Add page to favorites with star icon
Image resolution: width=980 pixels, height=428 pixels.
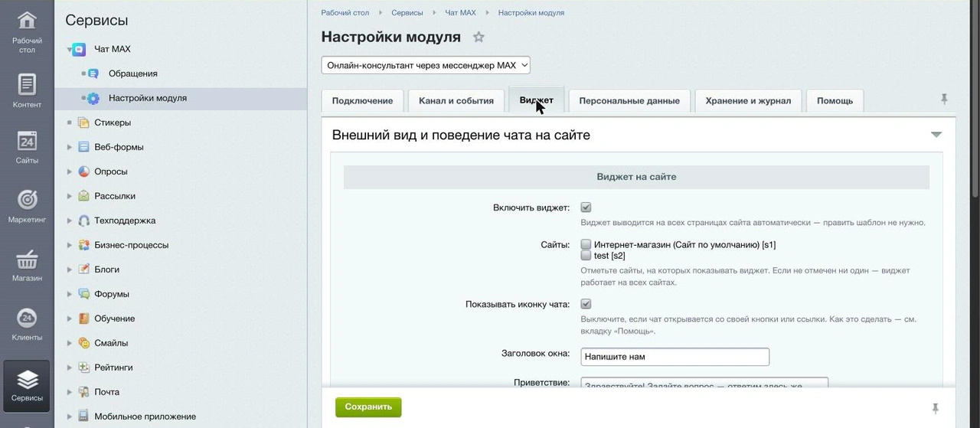pyautogui.click(x=479, y=37)
